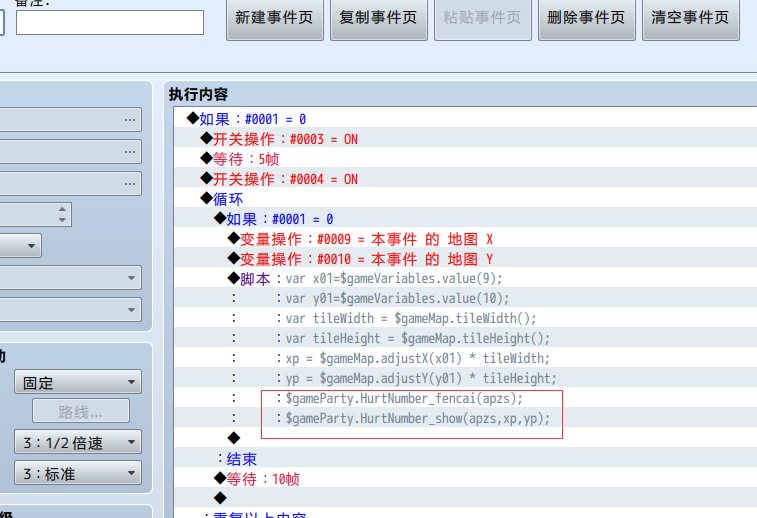Select the 脚本 var x01 script row
Screen dimensions: 757x518
[x=465, y=279]
